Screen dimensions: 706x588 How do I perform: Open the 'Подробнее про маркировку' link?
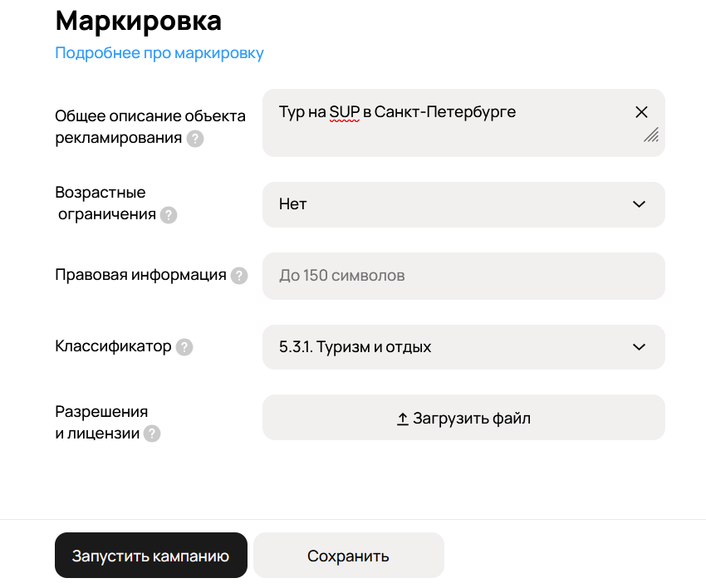[159, 52]
